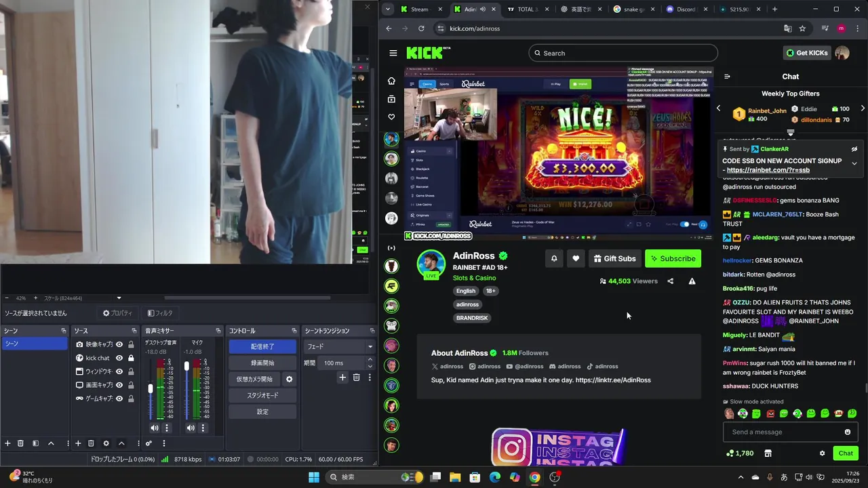Click the Gift Subs button

(x=614, y=258)
